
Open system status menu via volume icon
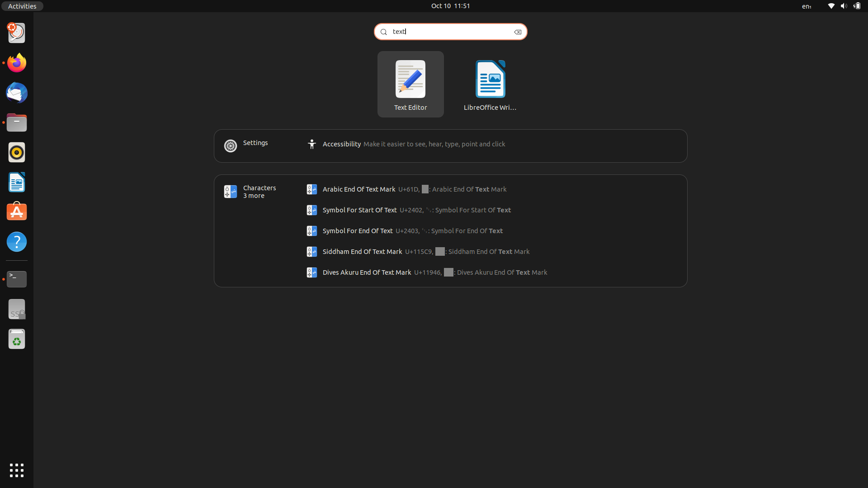(844, 6)
